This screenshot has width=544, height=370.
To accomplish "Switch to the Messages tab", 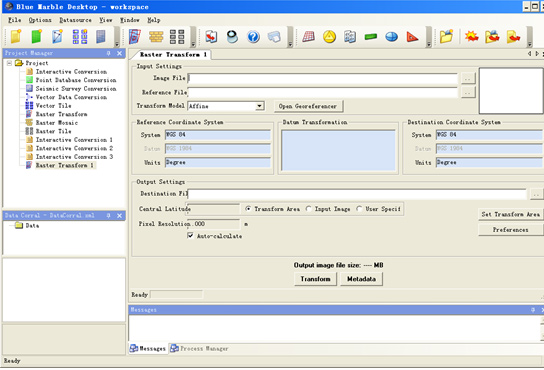I will point(148,348).
